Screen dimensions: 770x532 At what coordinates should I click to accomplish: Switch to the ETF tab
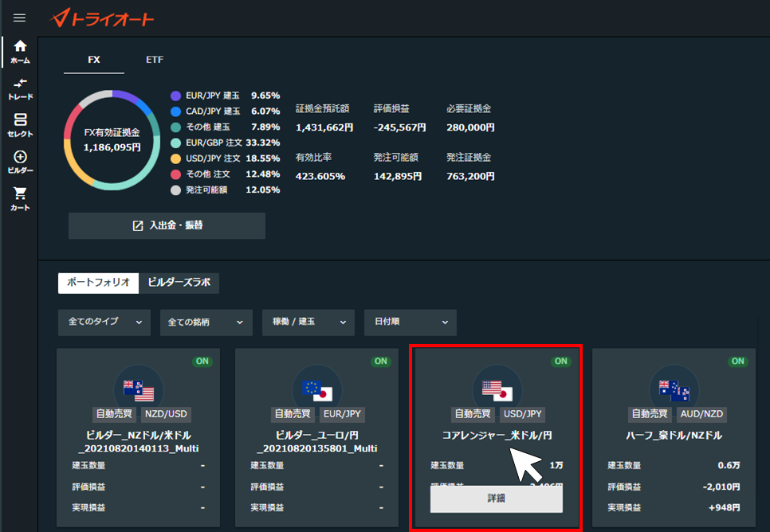[154, 60]
